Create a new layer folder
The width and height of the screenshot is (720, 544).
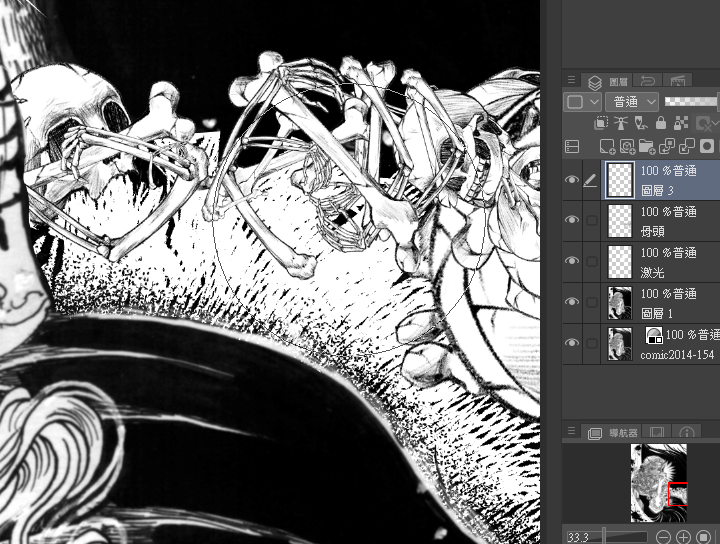647,147
